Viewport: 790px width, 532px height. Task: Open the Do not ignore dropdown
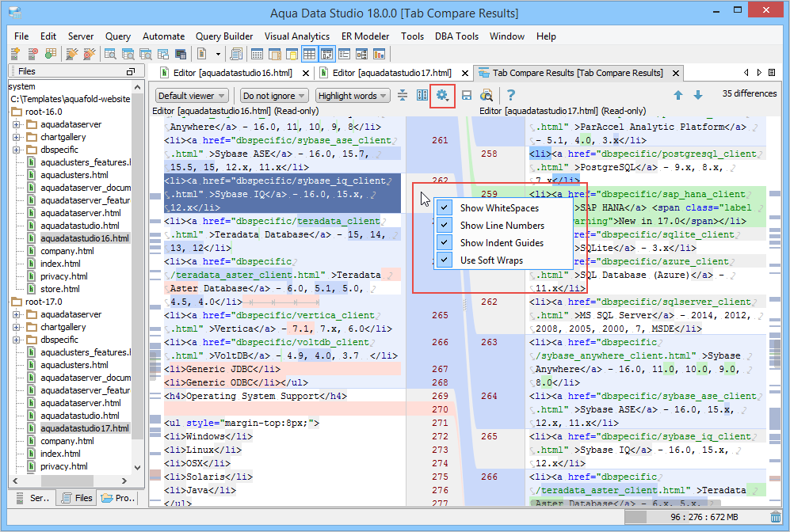(x=274, y=96)
